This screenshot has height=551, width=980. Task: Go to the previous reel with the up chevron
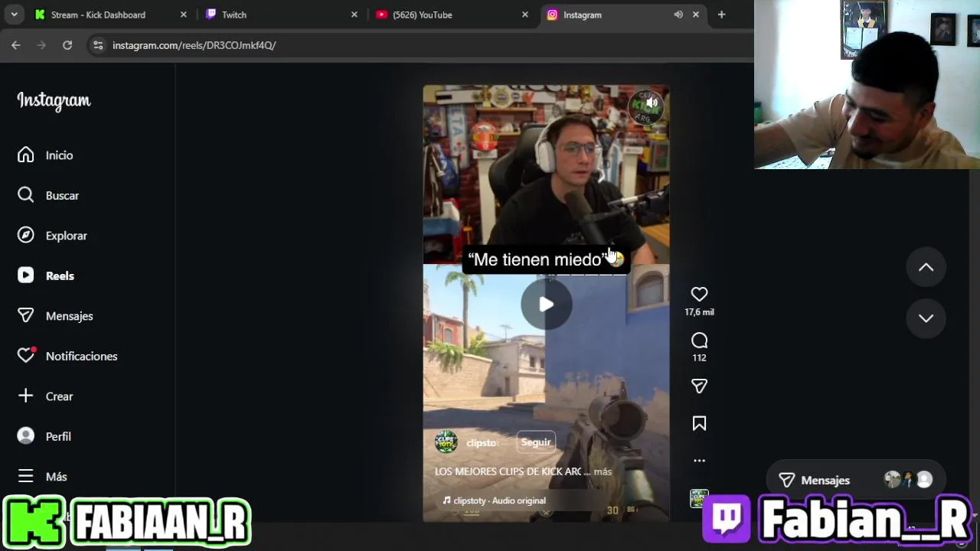(x=926, y=267)
